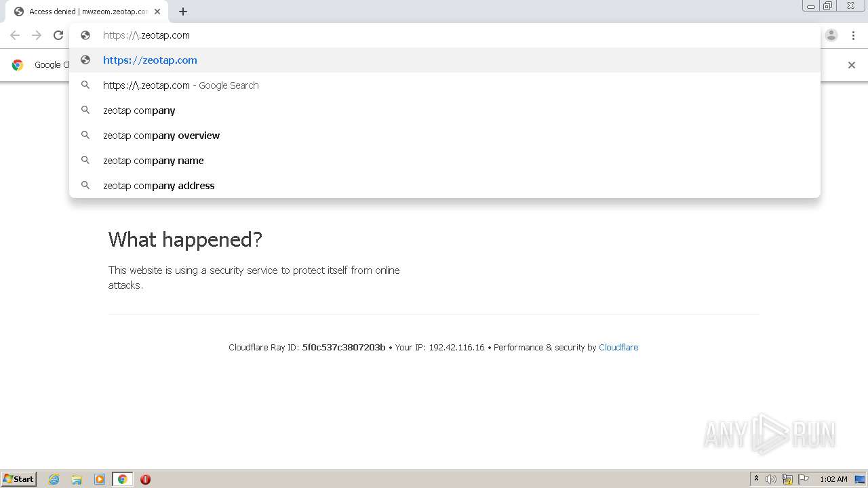The height and width of the screenshot is (488, 868).
Task: Open the Cloudflare link
Action: (618, 347)
